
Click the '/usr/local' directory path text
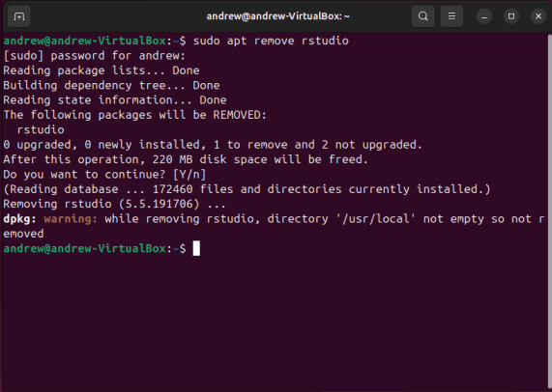375,218
